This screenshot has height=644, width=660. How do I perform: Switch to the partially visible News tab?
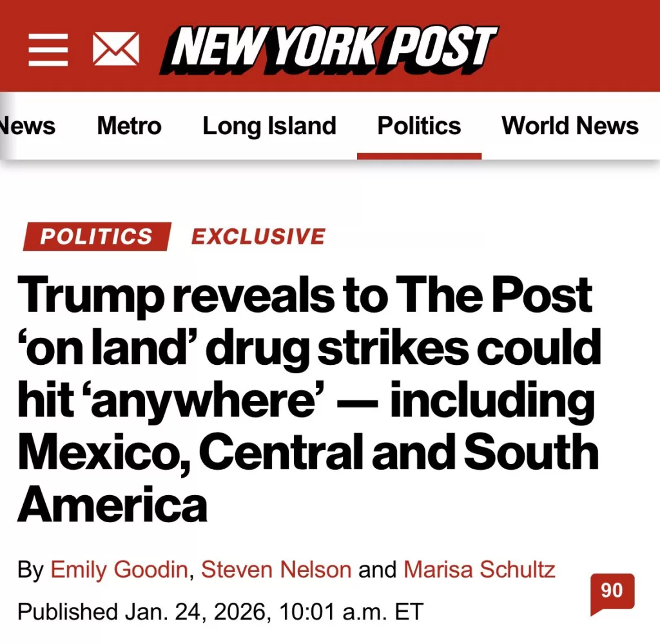tap(27, 125)
